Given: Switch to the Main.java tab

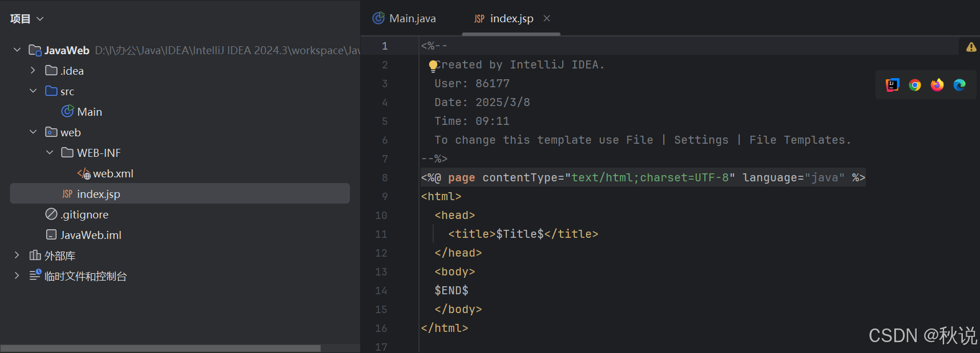Looking at the screenshot, I should point(405,18).
